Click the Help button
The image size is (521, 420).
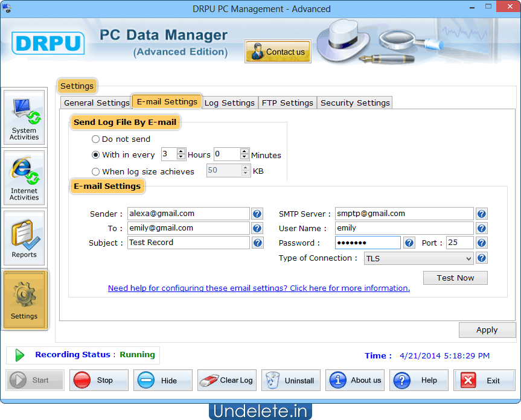point(418,380)
